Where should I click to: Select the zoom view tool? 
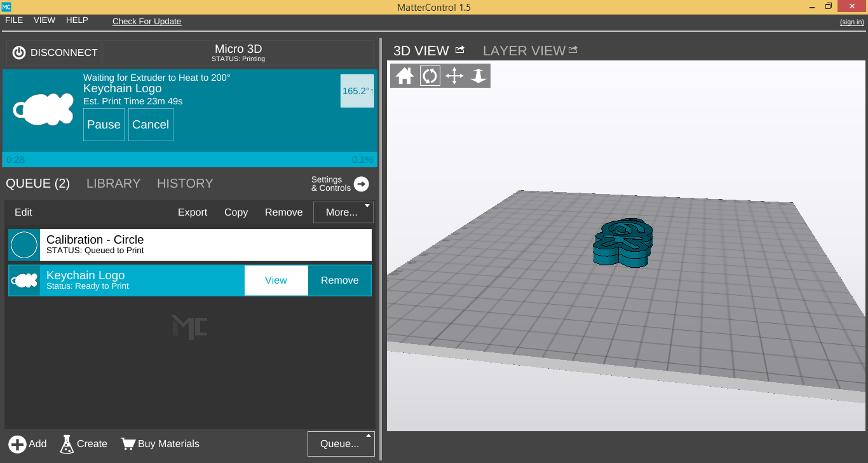point(478,76)
